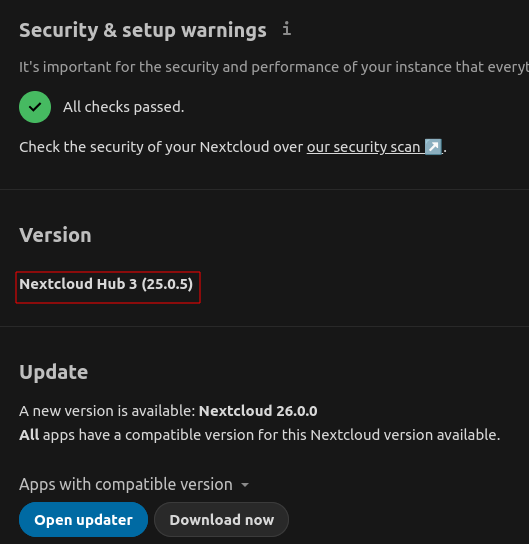Click the bold All word in apps compatibility line
The height and width of the screenshot is (544, 529).
click(x=29, y=435)
